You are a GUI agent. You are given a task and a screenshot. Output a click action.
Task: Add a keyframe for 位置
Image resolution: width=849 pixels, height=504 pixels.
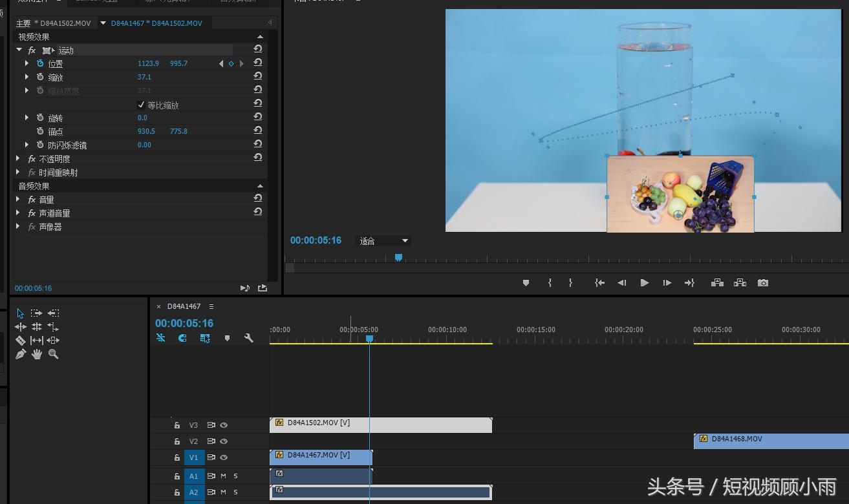tap(231, 63)
